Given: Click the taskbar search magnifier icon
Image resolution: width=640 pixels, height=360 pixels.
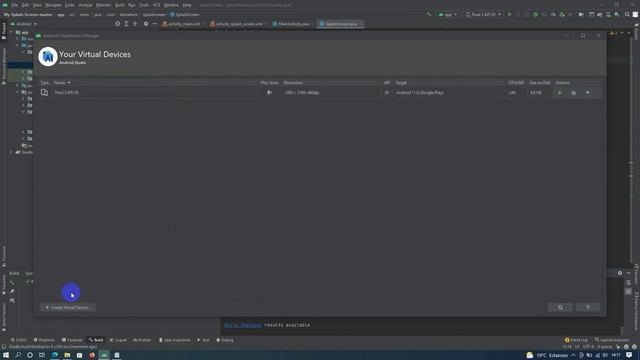Looking at the screenshot, I should pos(18,355).
